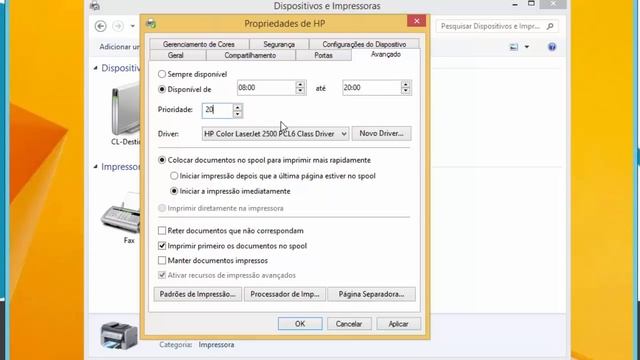Switch to the Geral tab
The width and height of the screenshot is (640, 360).
point(176,55)
